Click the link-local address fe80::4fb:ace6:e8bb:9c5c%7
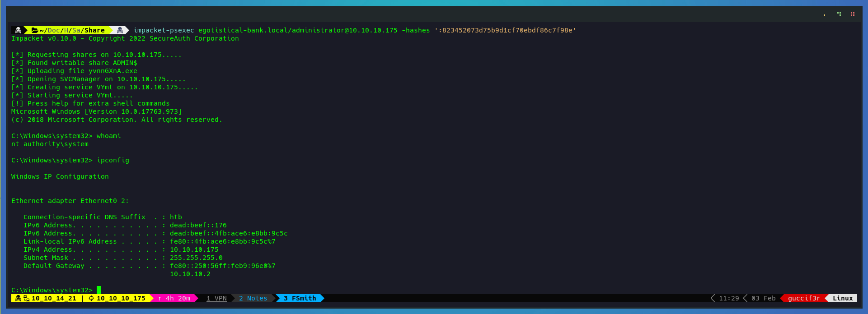 [223, 241]
